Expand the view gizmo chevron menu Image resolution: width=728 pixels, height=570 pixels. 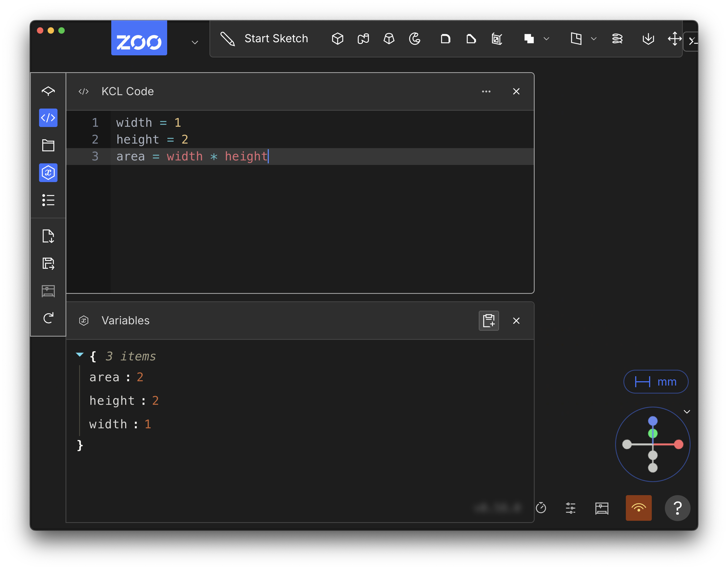tap(687, 412)
